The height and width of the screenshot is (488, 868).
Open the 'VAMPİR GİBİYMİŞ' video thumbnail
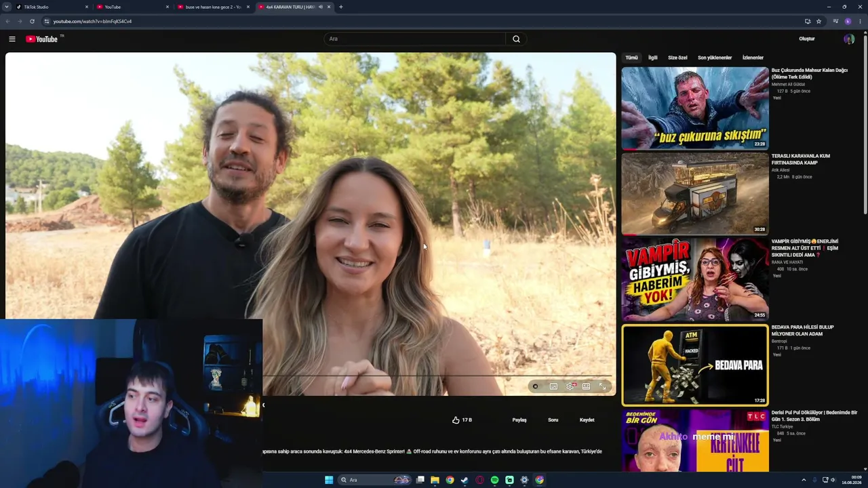pos(695,279)
